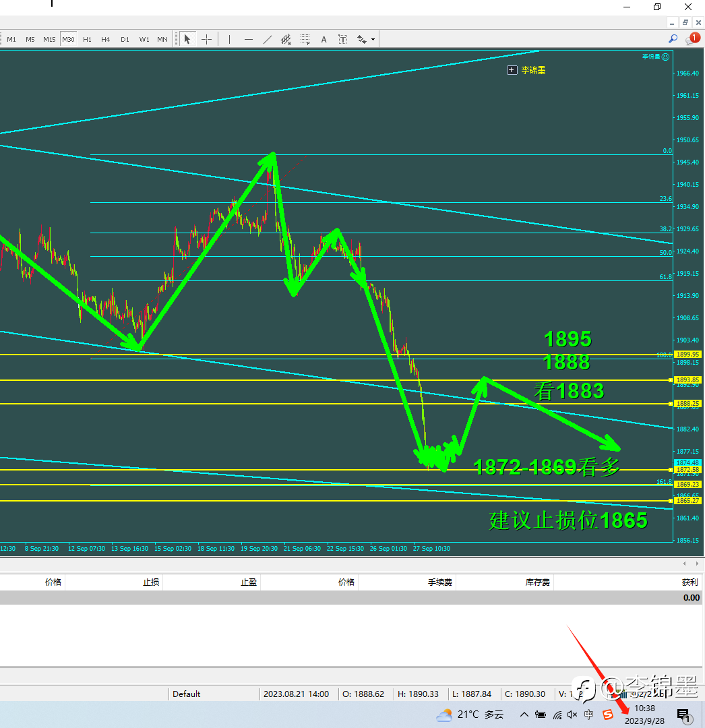The height and width of the screenshot is (728, 705).
Task: Select the 看1883 chart annotation
Action: 569,391
